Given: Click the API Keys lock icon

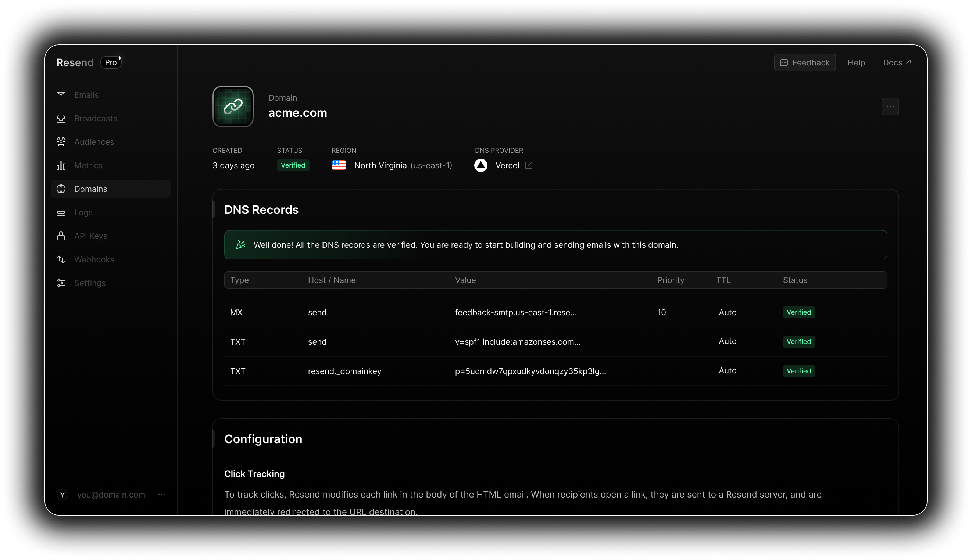Looking at the screenshot, I should 61,236.
